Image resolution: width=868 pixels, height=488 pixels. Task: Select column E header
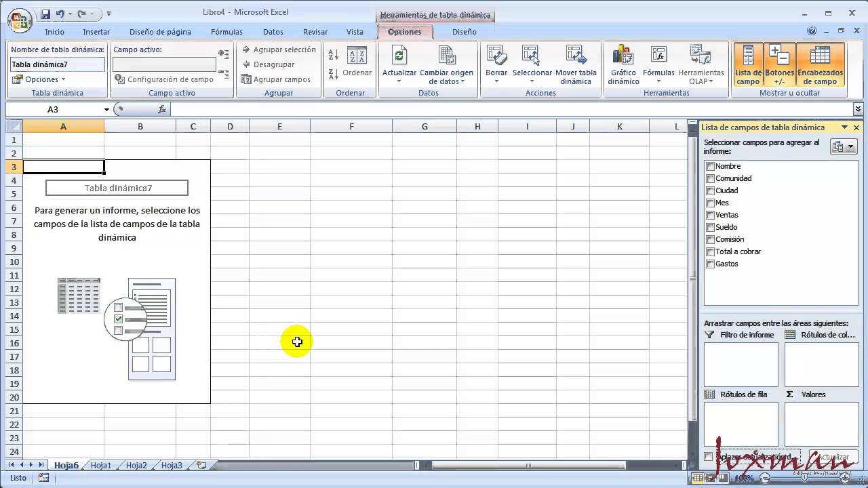pos(279,126)
